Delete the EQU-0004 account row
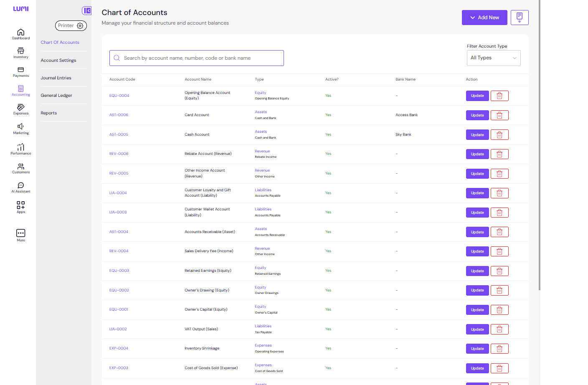This screenshot has width=588, height=385. 499,96
